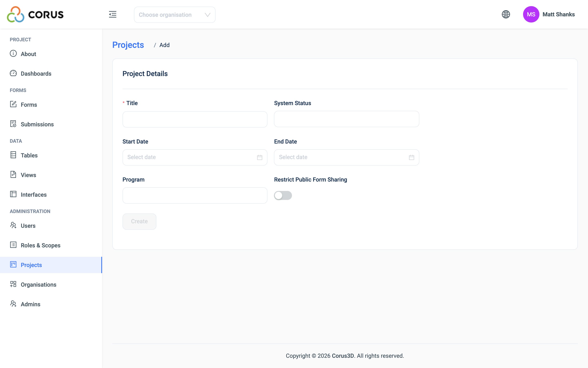
Task: Open the System Status select field
Action: [346, 119]
